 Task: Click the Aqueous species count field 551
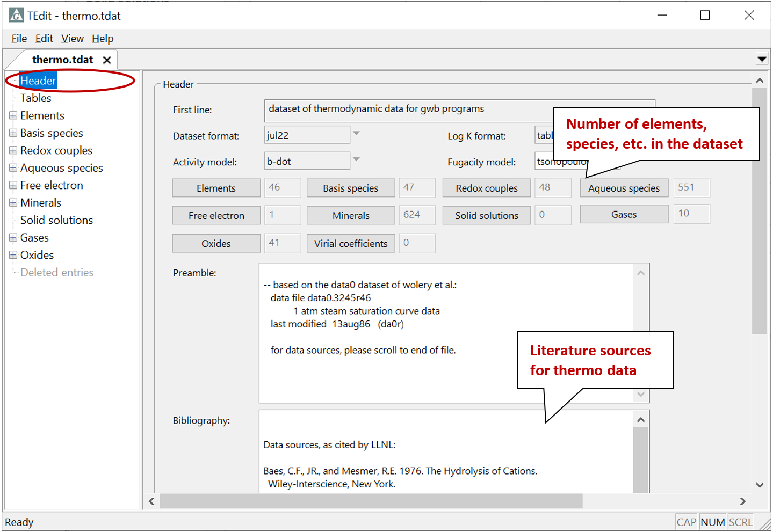[x=692, y=187]
